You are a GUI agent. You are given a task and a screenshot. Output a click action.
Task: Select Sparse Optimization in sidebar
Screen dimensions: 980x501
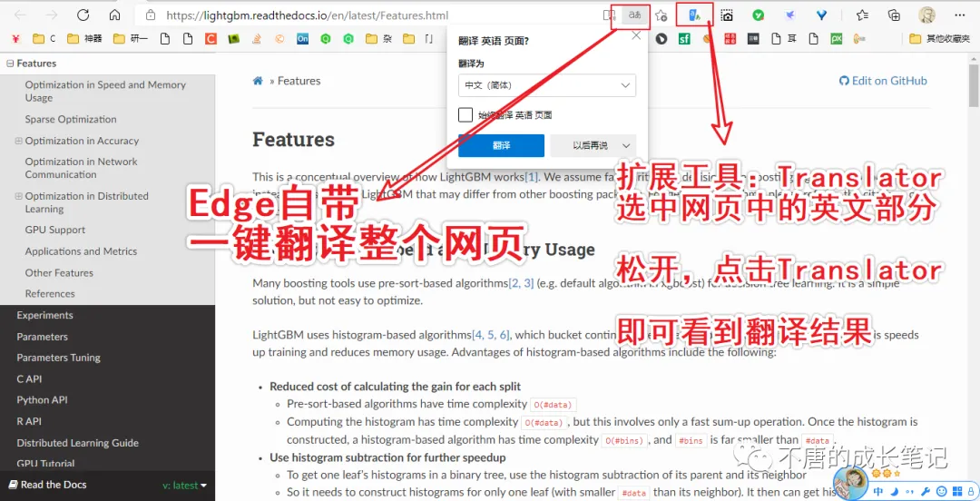coord(71,120)
